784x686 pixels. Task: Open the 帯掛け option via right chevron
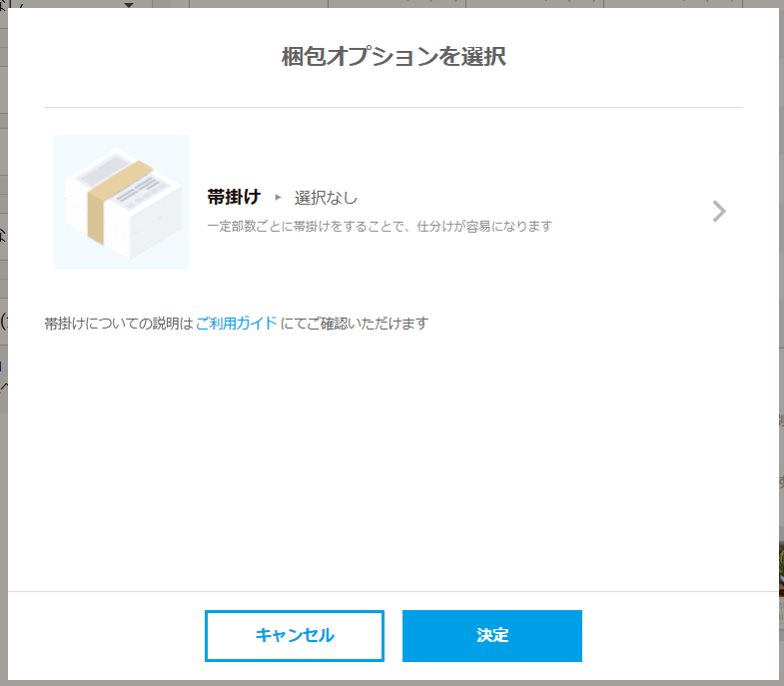click(718, 211)
